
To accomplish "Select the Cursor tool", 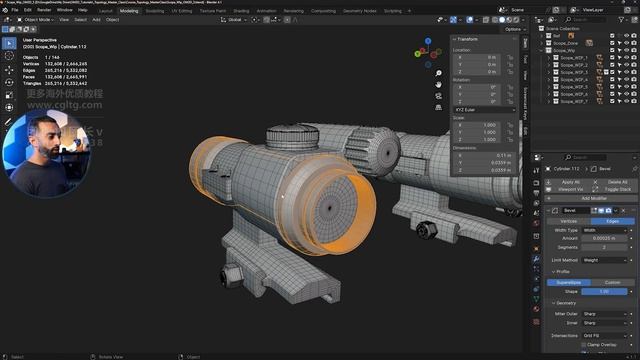I will pyautogui.click(x=9, y=56).
